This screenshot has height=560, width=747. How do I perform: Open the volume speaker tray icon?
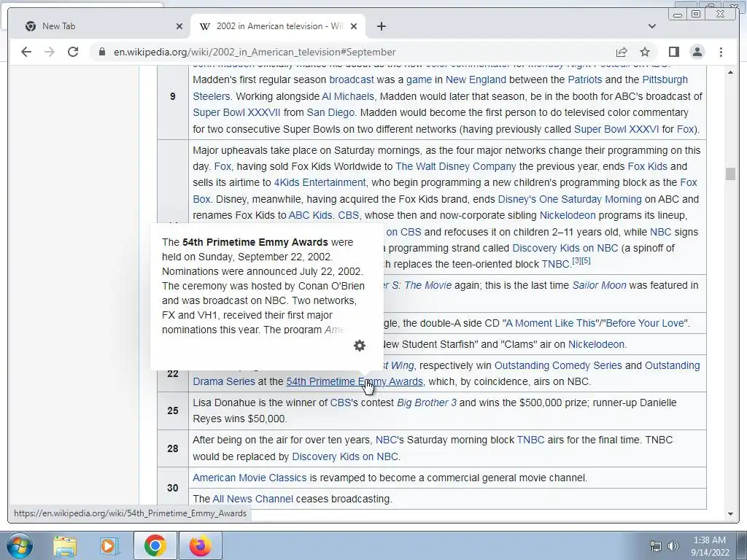[x=673, y=546]
